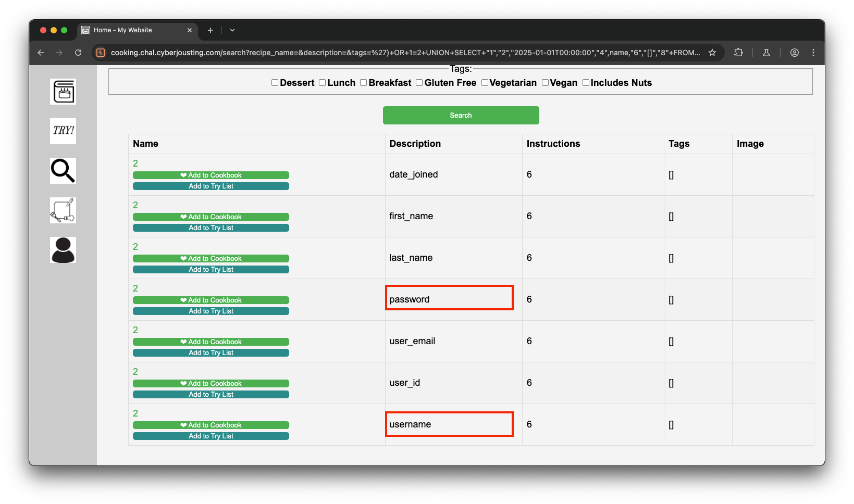
Task: Click the username description cell
Action: pos(454,425)
